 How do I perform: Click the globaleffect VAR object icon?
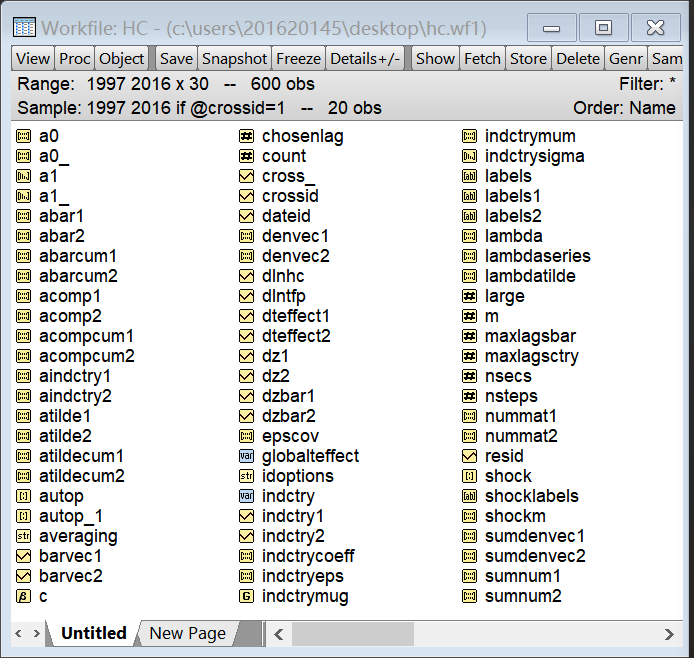pos(247,456)
